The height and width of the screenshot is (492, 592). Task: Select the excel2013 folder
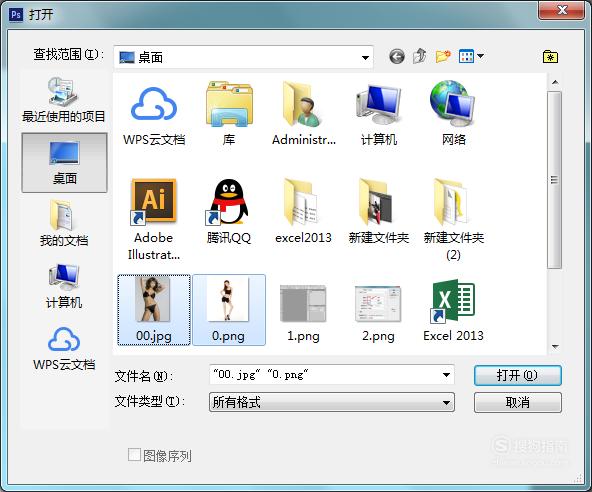304,211
